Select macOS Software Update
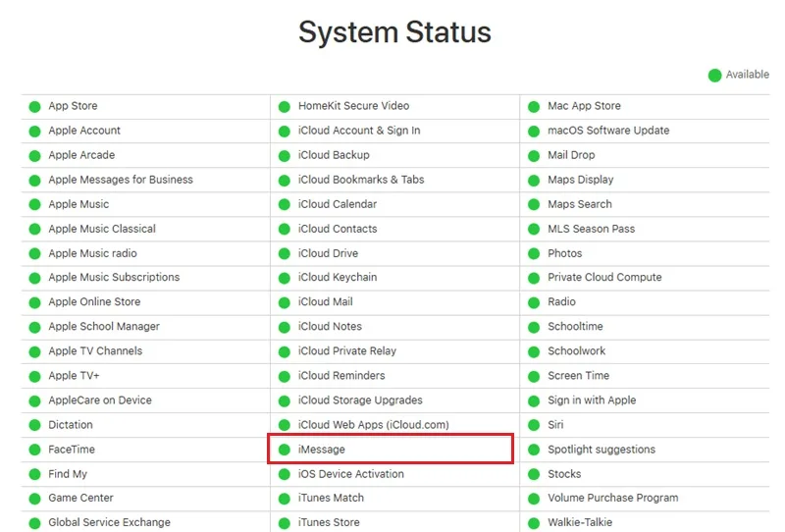The width and height of the screenshot is (785, 532). (608, 131)
